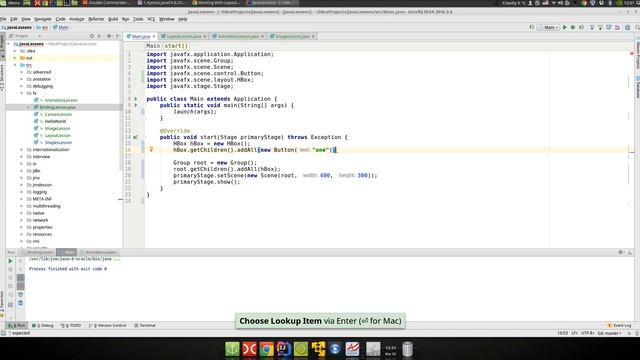Close the Main.java editor tab
The height and width of the screenshot is (360, 640).
tap(154, 36)
